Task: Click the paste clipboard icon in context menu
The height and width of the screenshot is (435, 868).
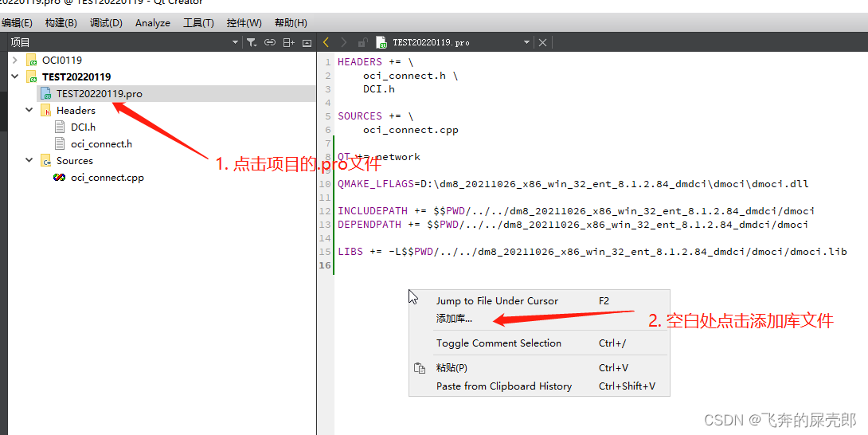Action: click(x=420, y=368)
